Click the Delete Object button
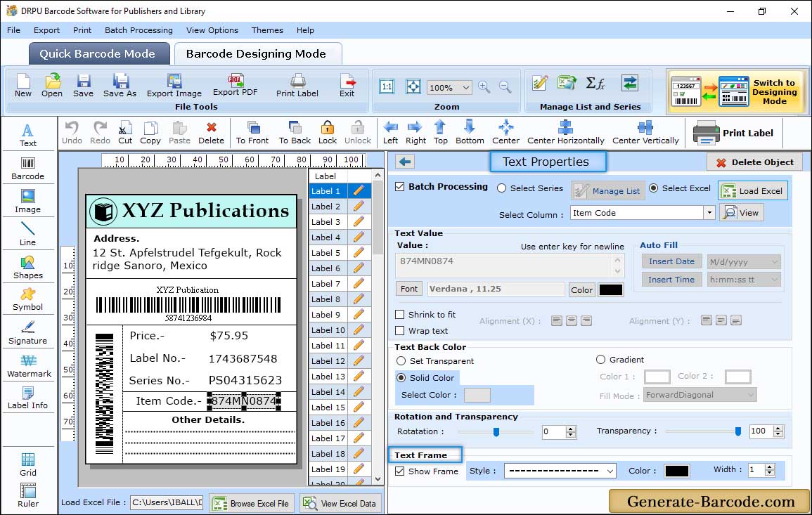Viewport: 812px width, 515px height. tap(754, 162)
